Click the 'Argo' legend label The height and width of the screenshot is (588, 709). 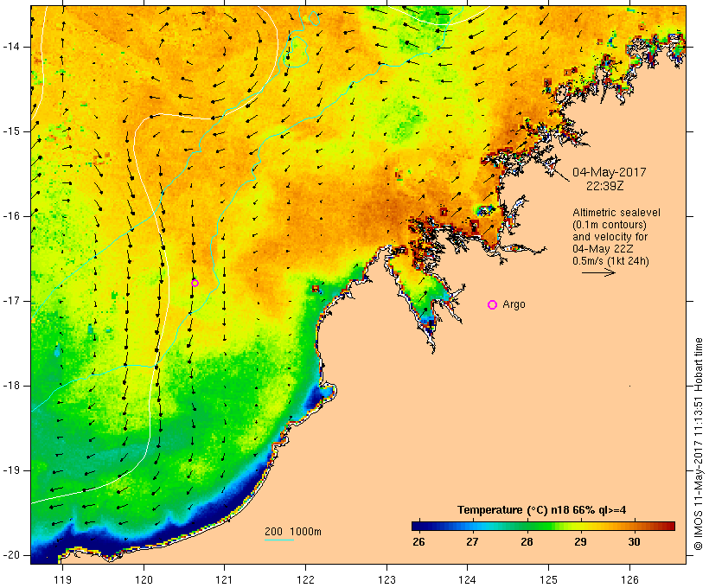(x=514, y=304)
